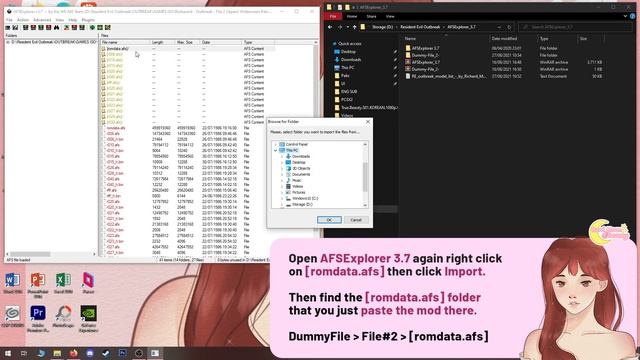
Task: Click File Explorer help question mark icon
Action: pos(633,16)
